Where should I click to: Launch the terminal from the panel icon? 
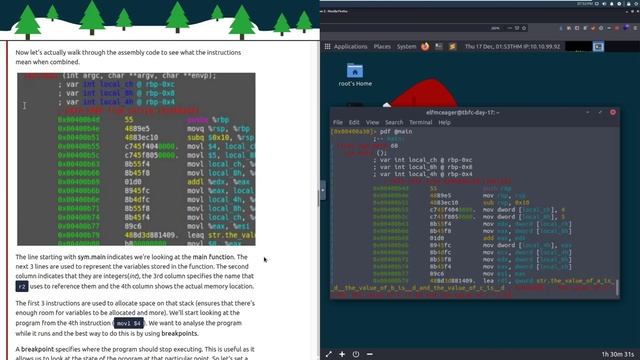pos(439,47)
